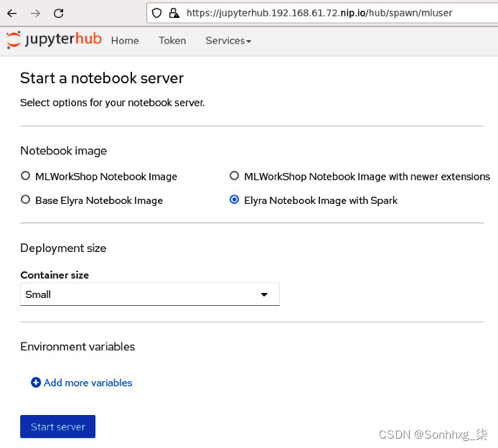
Task: Select MLWorkShop Notebook Image radio button
Action: pyautogui.click(x=25, y=176)
